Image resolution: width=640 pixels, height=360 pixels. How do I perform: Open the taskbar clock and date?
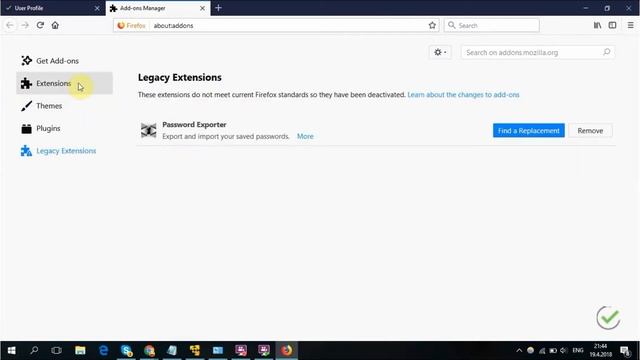(x=601, y=350)
